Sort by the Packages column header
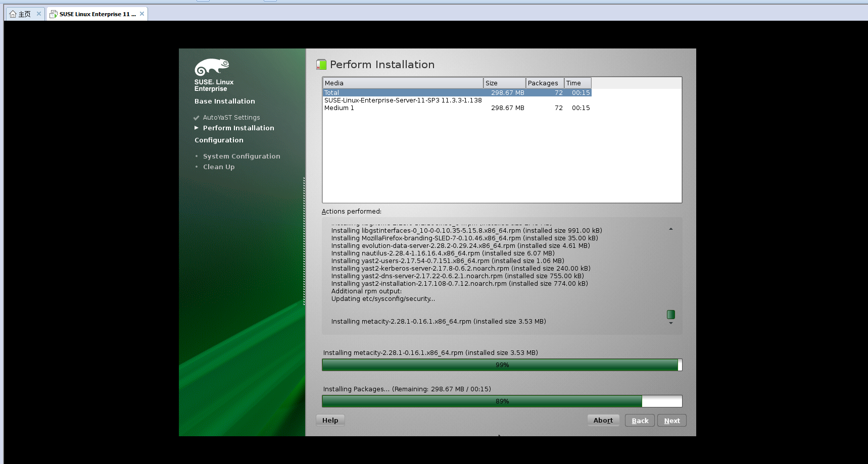Viewport: 868px width, 464px height. point(545,83)
